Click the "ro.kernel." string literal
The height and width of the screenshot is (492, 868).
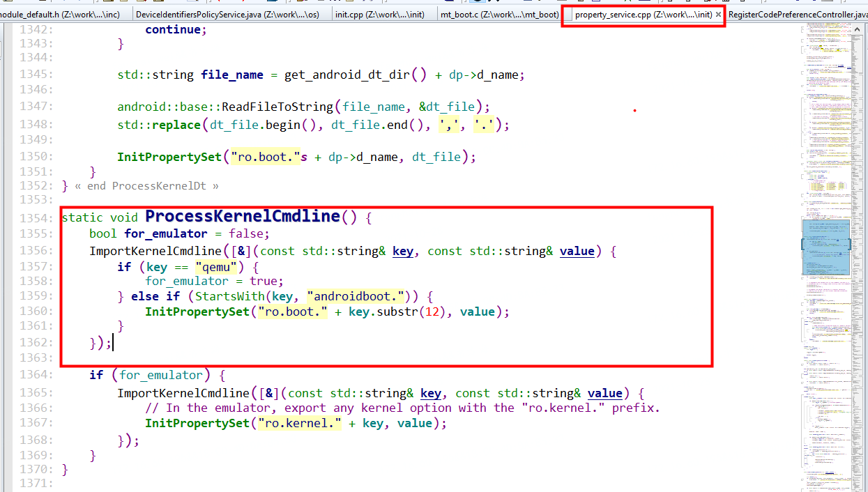[300, 423]
